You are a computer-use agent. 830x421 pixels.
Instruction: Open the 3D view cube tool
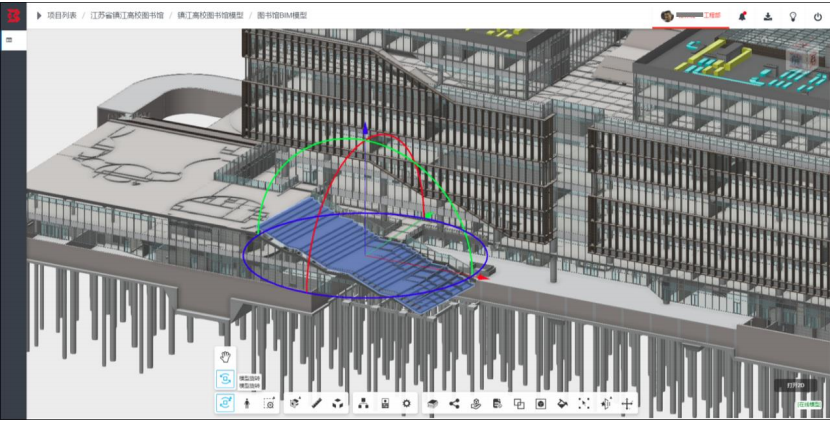295,404
